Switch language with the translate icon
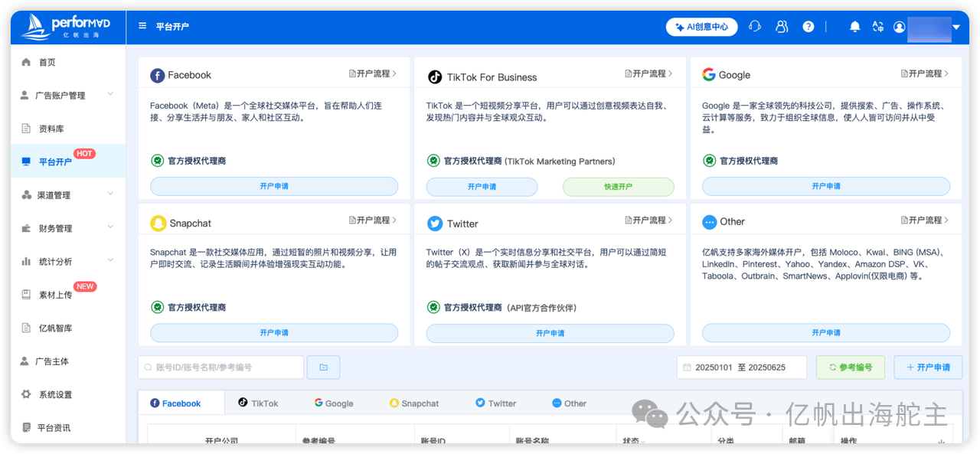 click(x=878, y=27)
